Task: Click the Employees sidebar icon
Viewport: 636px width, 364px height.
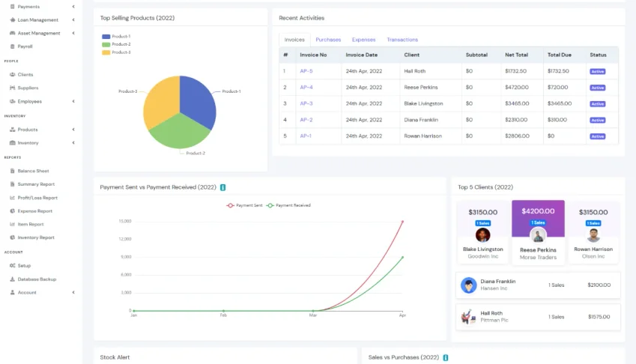Action: tap(13, 101)
